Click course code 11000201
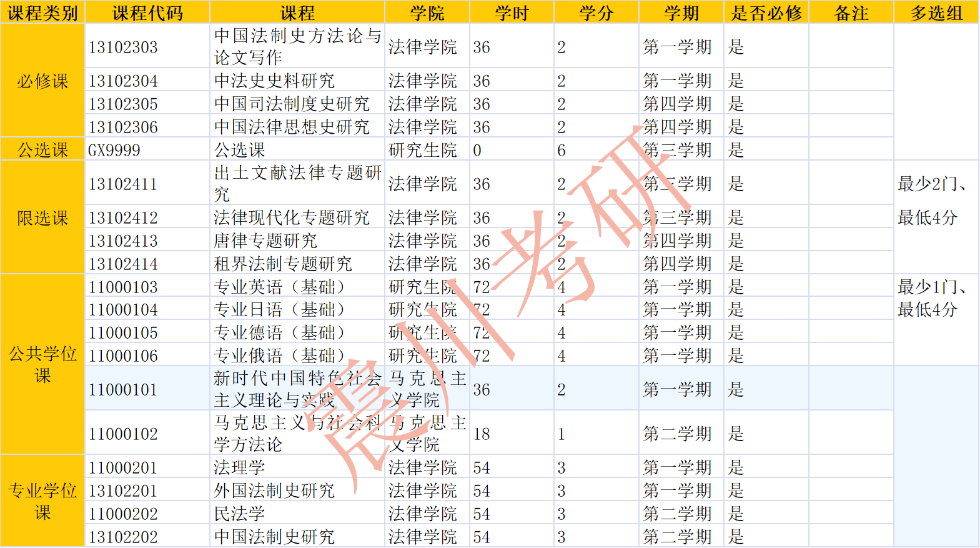 123,467
